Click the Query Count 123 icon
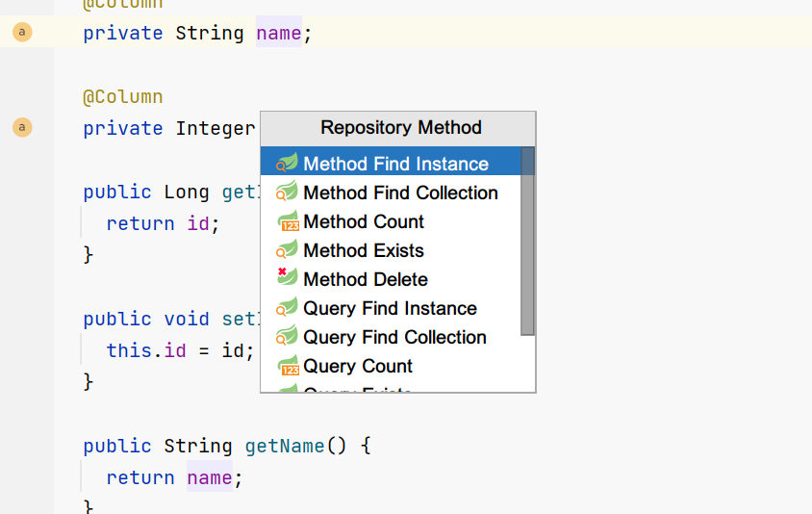 [x=287, y=366]
